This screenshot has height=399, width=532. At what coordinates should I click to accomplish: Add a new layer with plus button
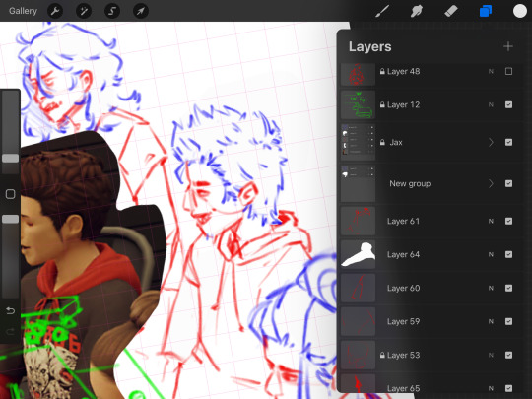(508, 46)
